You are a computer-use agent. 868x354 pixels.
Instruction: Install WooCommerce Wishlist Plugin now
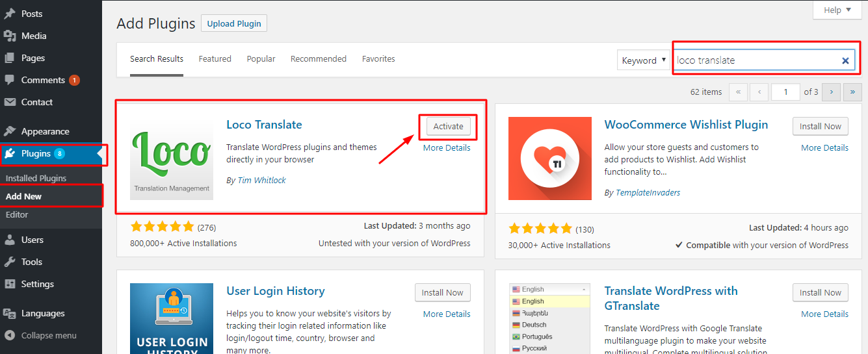821,127
